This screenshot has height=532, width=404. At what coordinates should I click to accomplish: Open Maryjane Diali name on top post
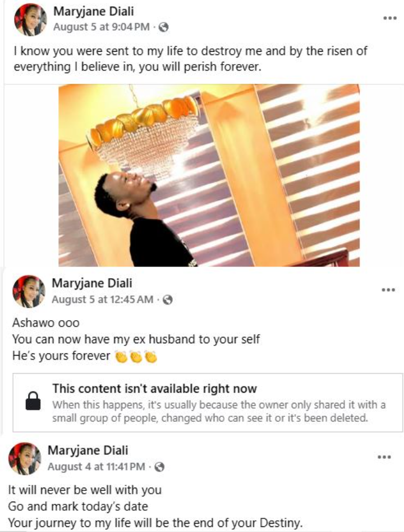[93, 11]
